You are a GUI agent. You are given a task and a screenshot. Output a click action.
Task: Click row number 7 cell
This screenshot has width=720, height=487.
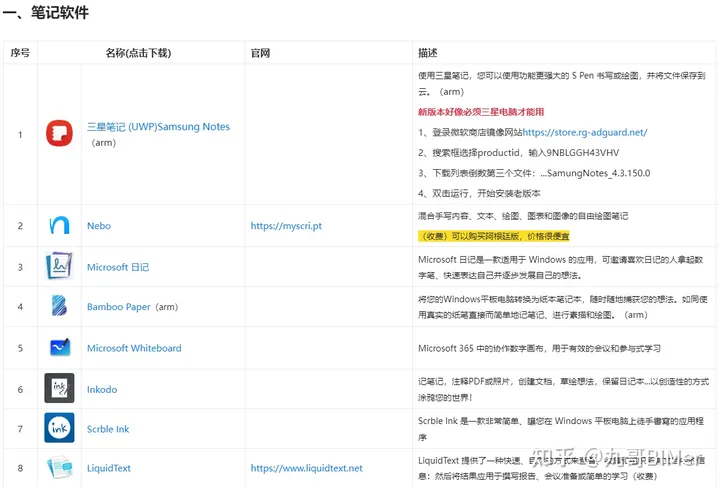tap(20, 429)
